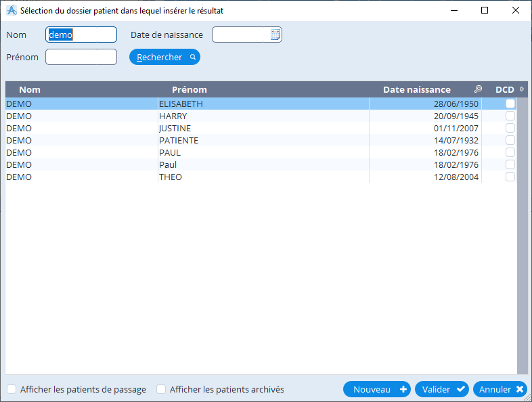Click the magnifier icon in table header
532x402 pixels.
pos(478,89)
